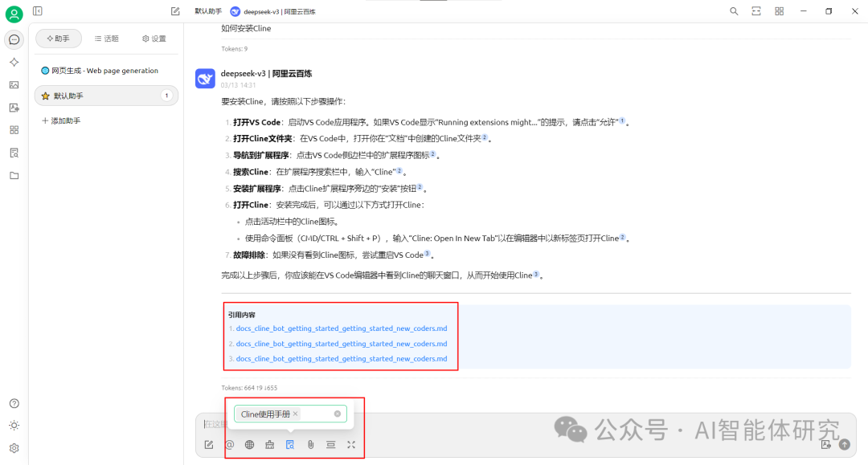The width and height of the screenshot is (868, 465).
Task: Open the help question mark icon
Action: click(14, 403)
